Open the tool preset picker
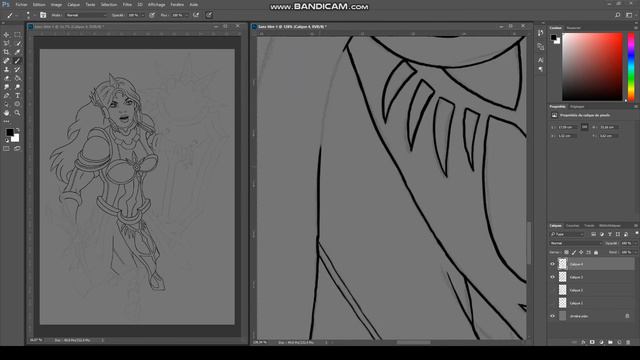The width and height of the screenshot is (640, 360). [x=11, y=15]
